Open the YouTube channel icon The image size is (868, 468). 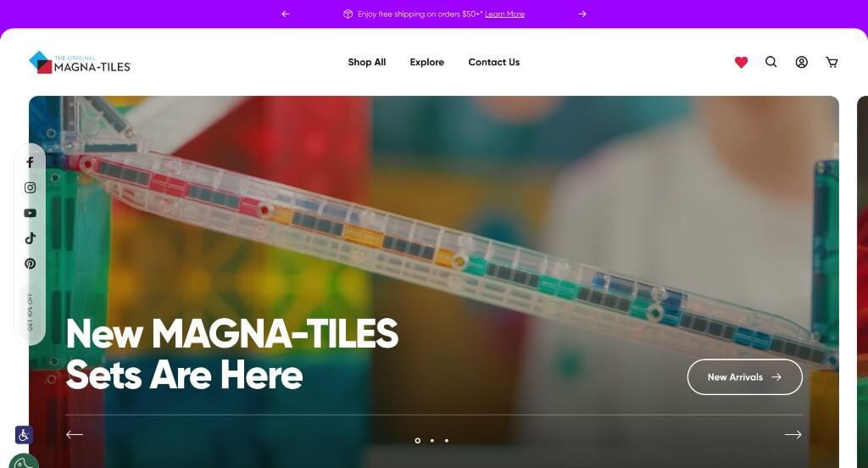click(31, 214)
